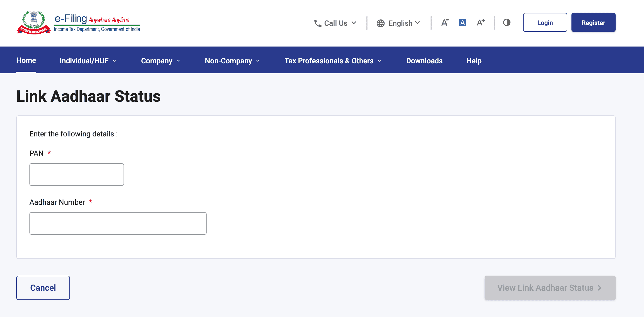
Task: Select the Non-Company navigation menu
Action: tap(232, 60)
